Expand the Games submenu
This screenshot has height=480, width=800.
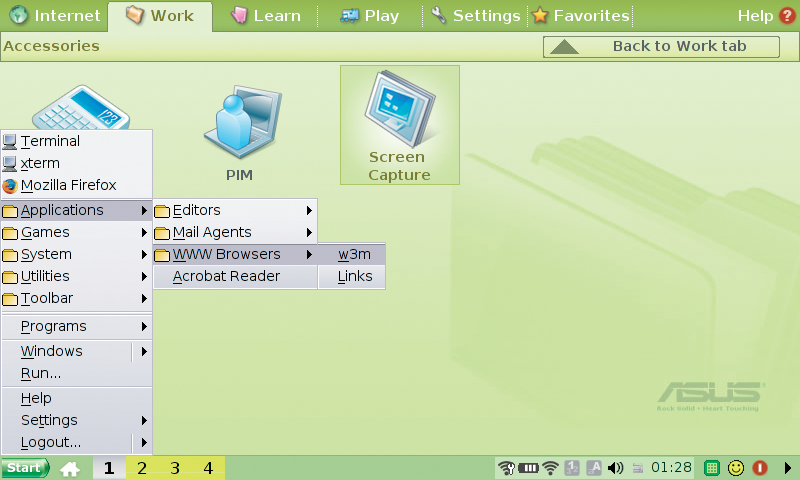tap(77, 232)
